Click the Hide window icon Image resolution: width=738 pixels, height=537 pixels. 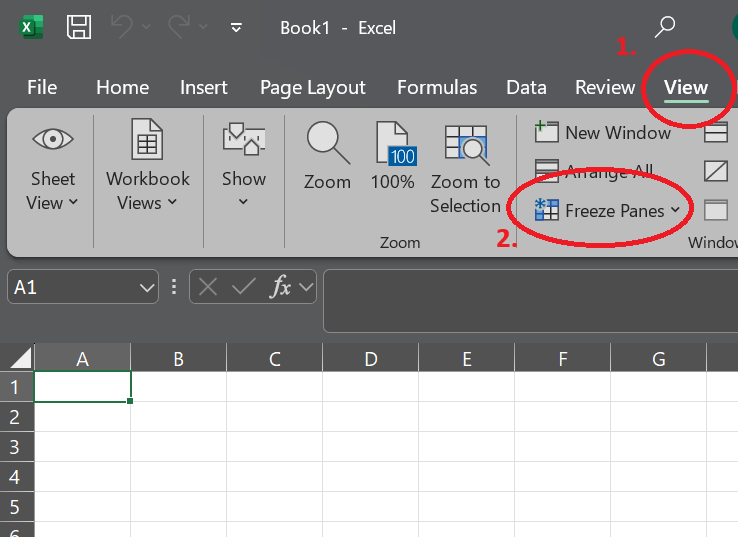(716, 171)
